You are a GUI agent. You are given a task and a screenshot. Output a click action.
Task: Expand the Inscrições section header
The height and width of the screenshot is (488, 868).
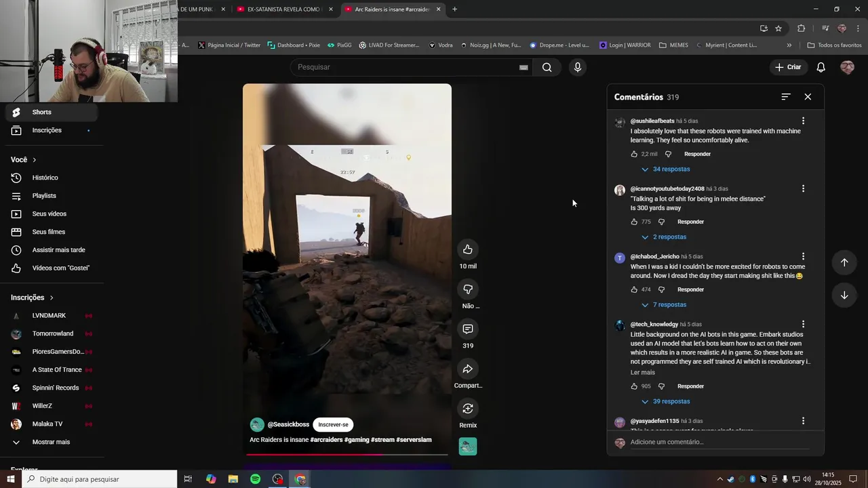point(32,298)
